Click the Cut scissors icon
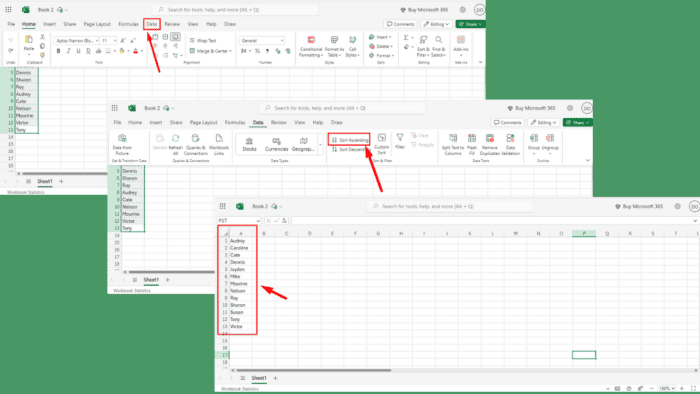This screenshot has width=700, height=394. 42,37
